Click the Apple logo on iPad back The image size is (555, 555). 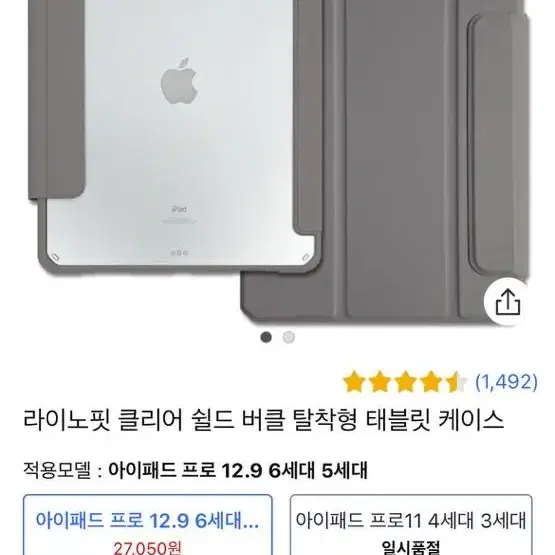(x=179, y=81)
